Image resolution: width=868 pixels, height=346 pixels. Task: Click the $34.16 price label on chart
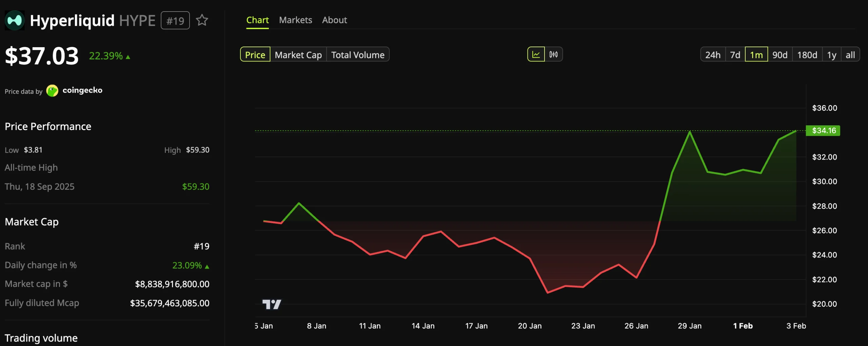click(823, 131)
